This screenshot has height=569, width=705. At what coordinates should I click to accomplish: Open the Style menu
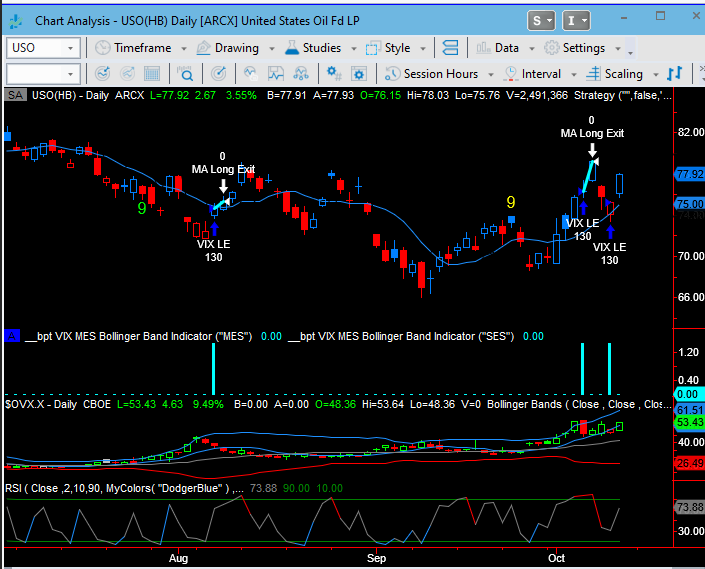coord(388,48)
